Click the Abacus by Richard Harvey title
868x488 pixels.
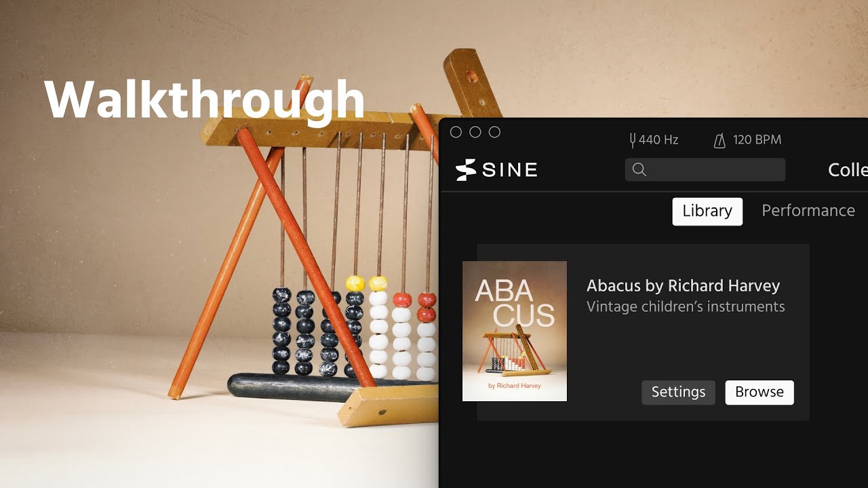pyautogui.click(x=683, y=285)
